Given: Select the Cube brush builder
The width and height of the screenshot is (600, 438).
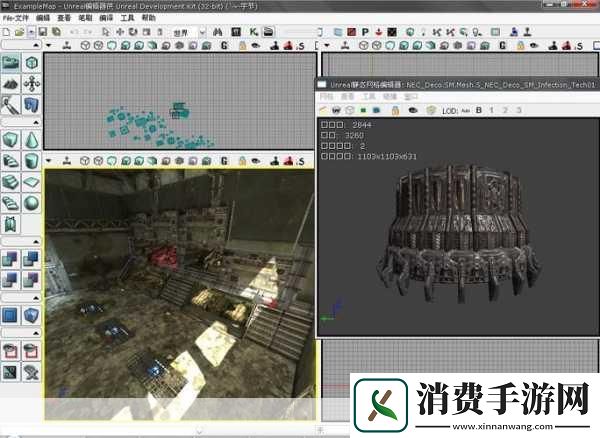Looking at the screenshot, I should tap(11, 140).
